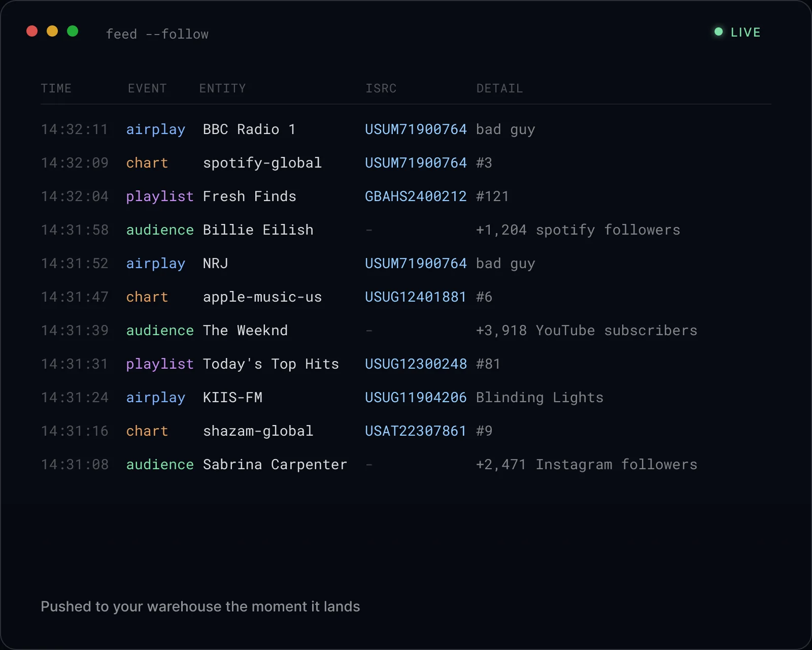Click the #81 playlist position
The image size is (812, 650).
[x=488, y=364]
